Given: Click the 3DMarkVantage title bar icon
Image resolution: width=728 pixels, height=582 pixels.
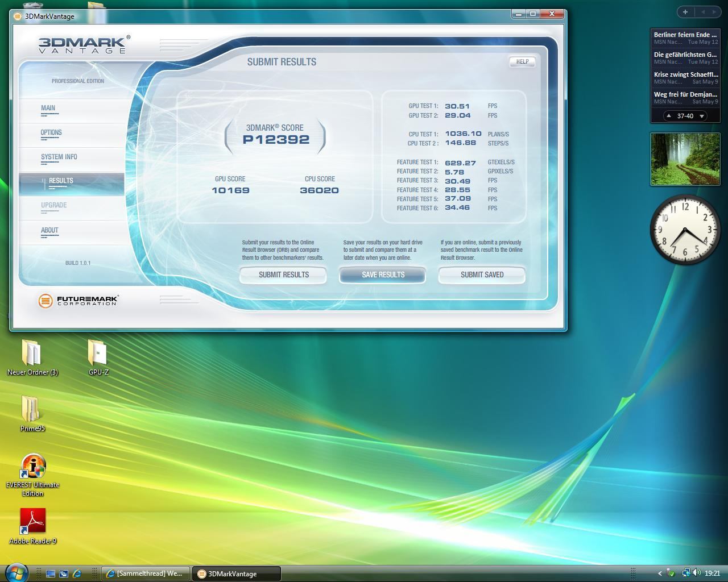Looking at the screenshot, I should tap(18, 16).
